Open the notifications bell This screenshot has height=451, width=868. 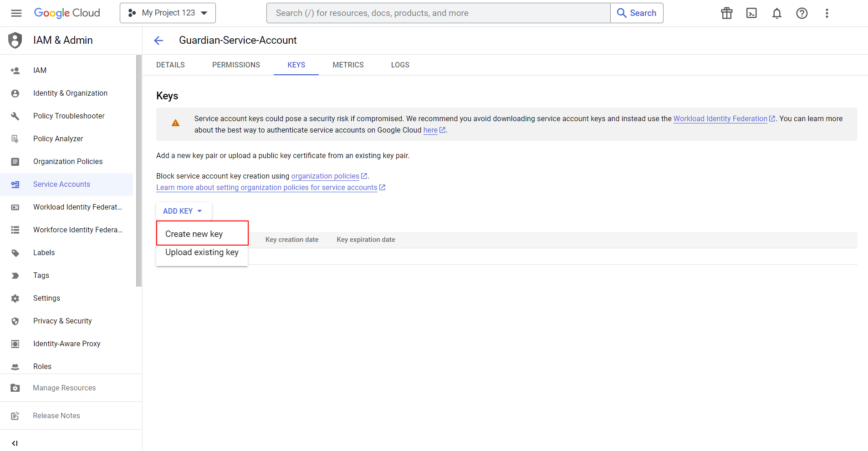pos(777,13)
